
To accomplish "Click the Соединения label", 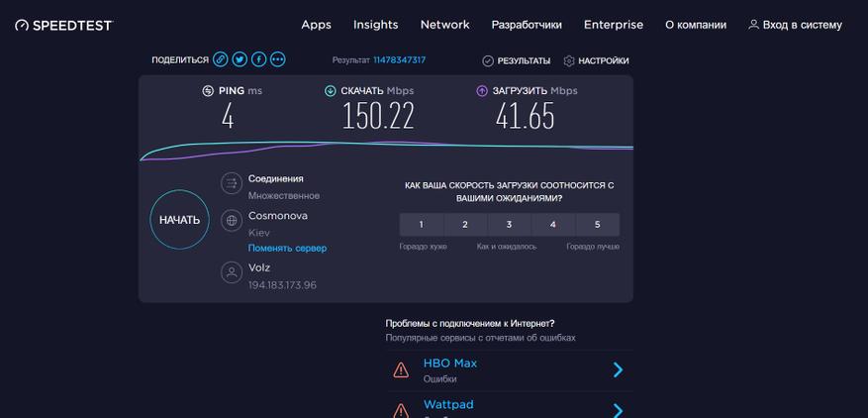I will coord(276,178).
